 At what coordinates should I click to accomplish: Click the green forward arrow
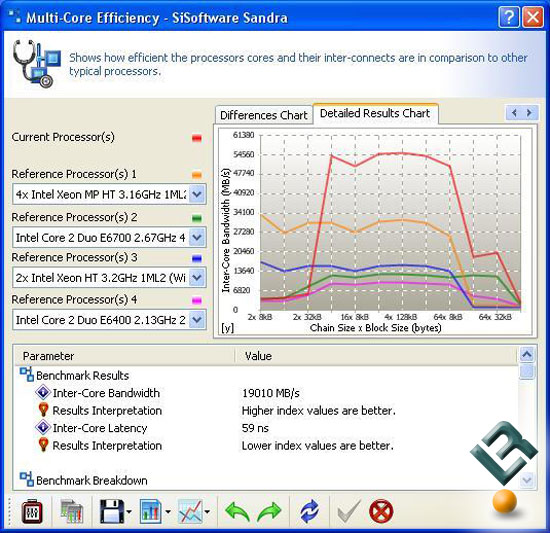click(269, 512)
